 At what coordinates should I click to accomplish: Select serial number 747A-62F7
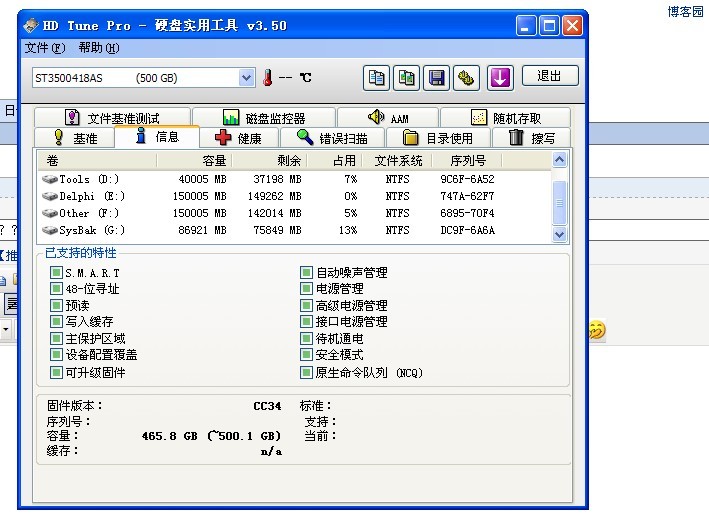coord(468,196)
